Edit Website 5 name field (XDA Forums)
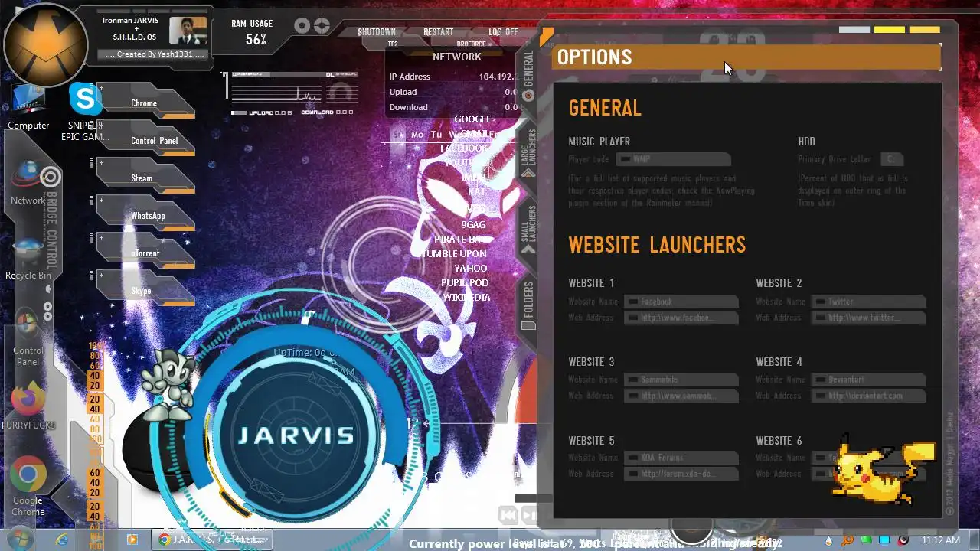 (681, 458)
